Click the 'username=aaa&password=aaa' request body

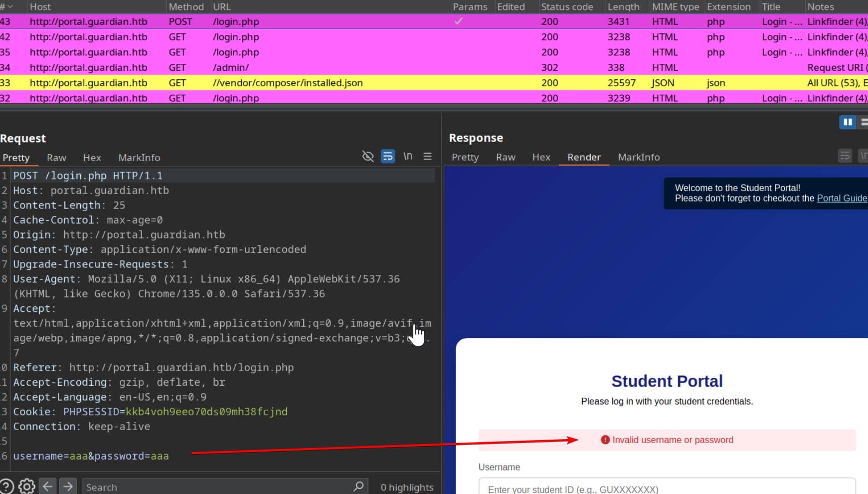[91, 456]
